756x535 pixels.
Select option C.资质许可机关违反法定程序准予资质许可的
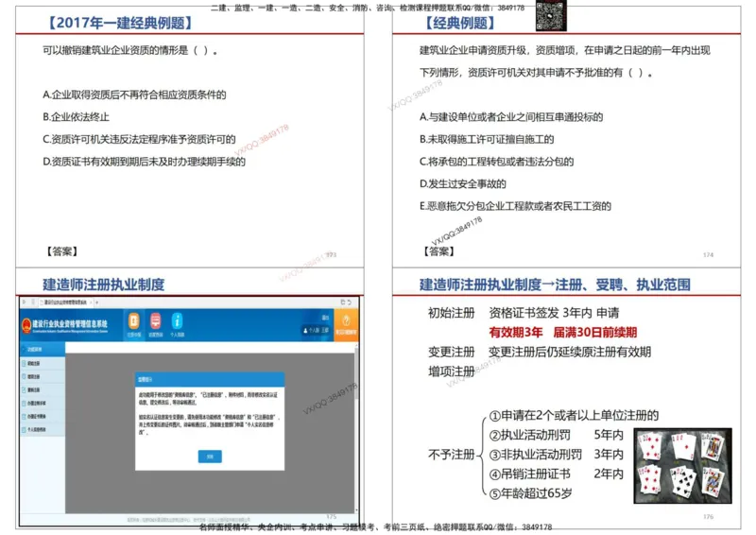[139, 139]
